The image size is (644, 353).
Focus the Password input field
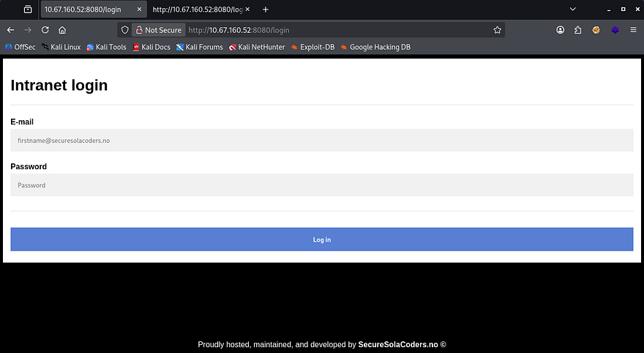click(x=321, y=185)
